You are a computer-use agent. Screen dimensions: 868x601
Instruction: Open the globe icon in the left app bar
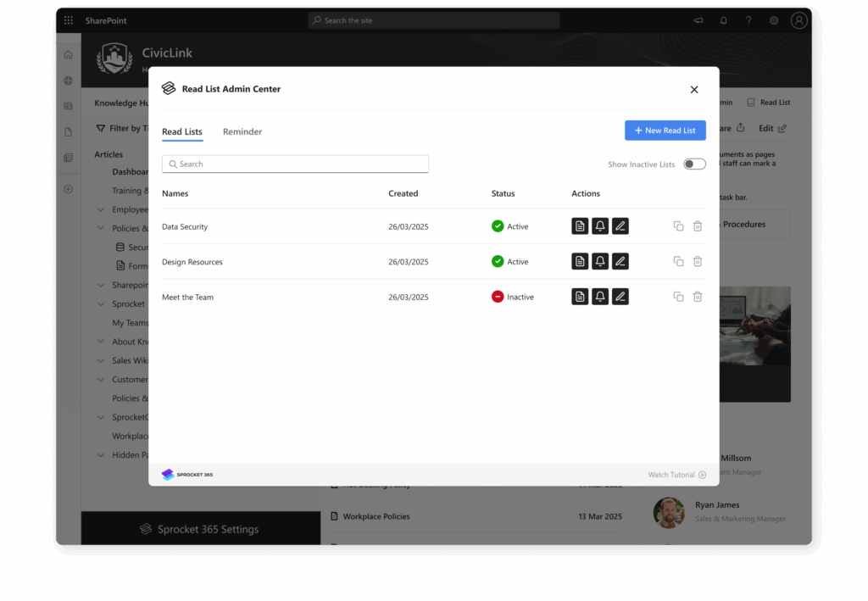pos(68,81)
